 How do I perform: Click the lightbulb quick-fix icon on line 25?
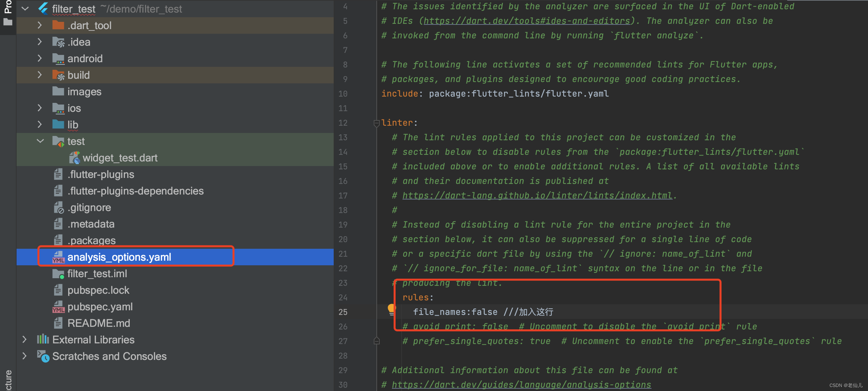tap(391, 309)
